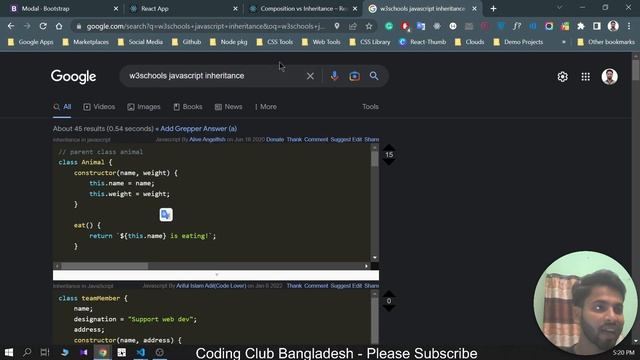
Task: Click the translate popup icon in code
Action: click(x=166, y=215)
